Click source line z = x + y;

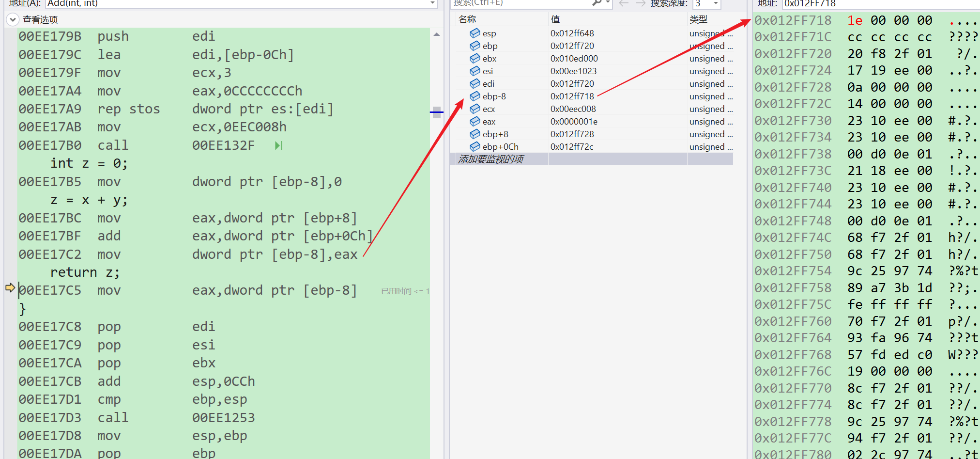pyautogui.click(x=89, y=200)
